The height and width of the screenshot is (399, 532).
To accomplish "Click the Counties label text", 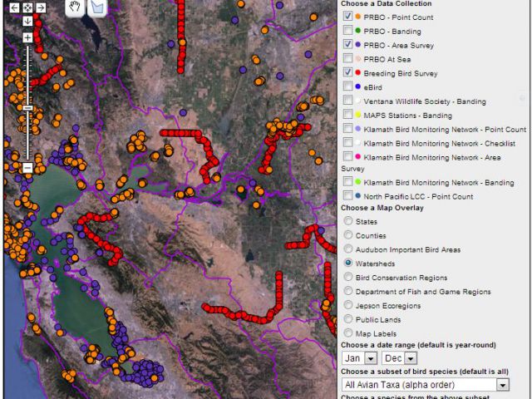I will tap(371, 235).
